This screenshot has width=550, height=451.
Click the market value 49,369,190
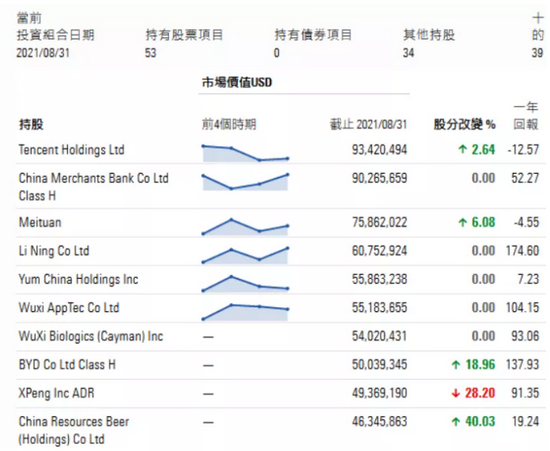380,393
